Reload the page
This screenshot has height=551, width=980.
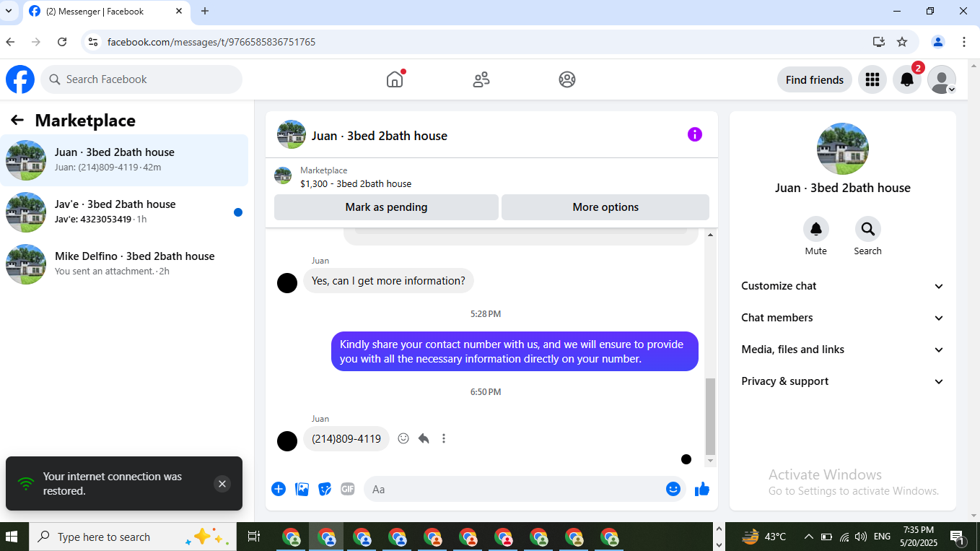click(62, 42)
